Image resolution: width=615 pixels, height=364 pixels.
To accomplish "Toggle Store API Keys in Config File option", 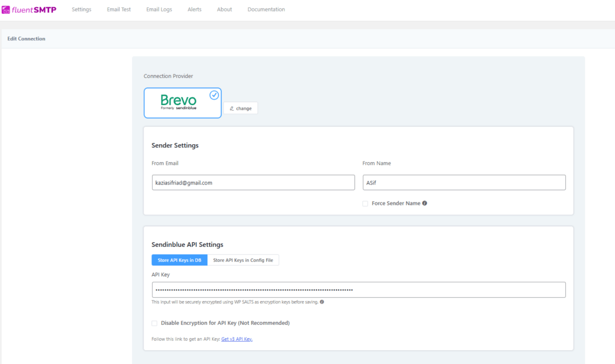I will click(x=244, y=260).
